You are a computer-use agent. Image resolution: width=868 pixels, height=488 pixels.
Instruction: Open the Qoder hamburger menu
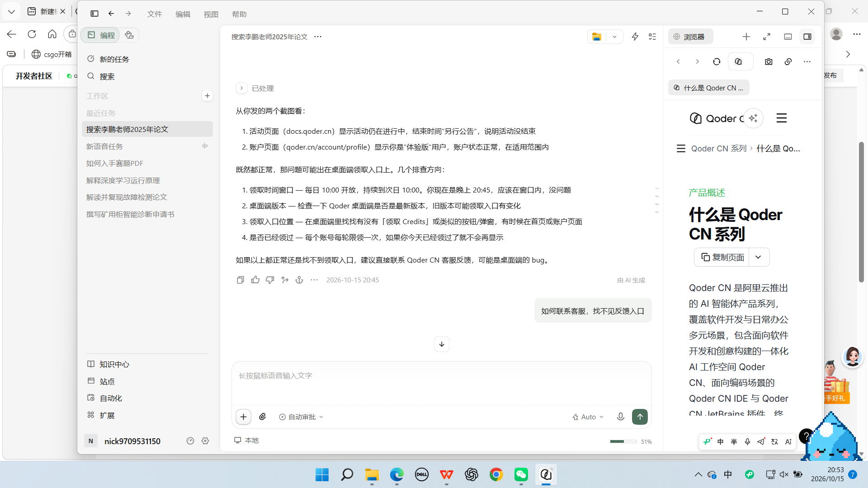(782, 118)
